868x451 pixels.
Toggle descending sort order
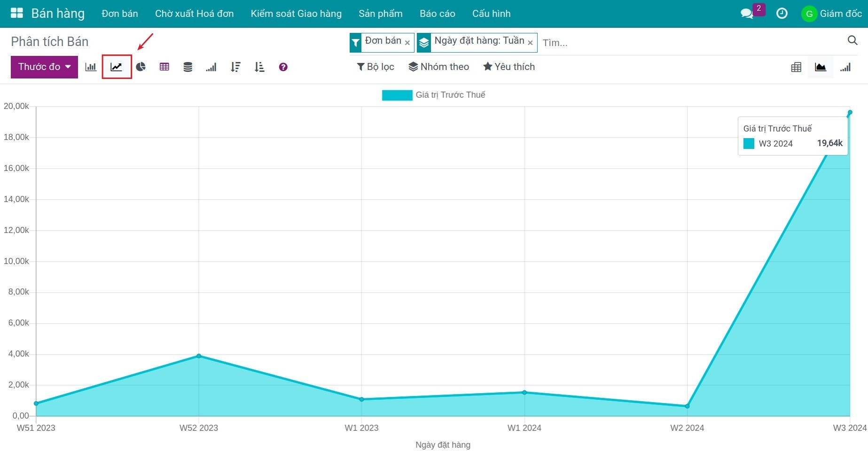235,67
